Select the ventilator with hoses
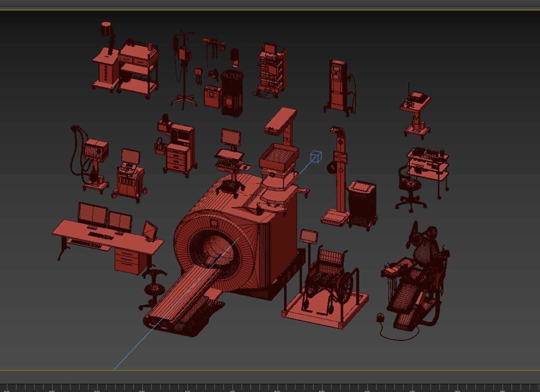The width and height of the screenshot is (540, 392). tap(91, 158)
